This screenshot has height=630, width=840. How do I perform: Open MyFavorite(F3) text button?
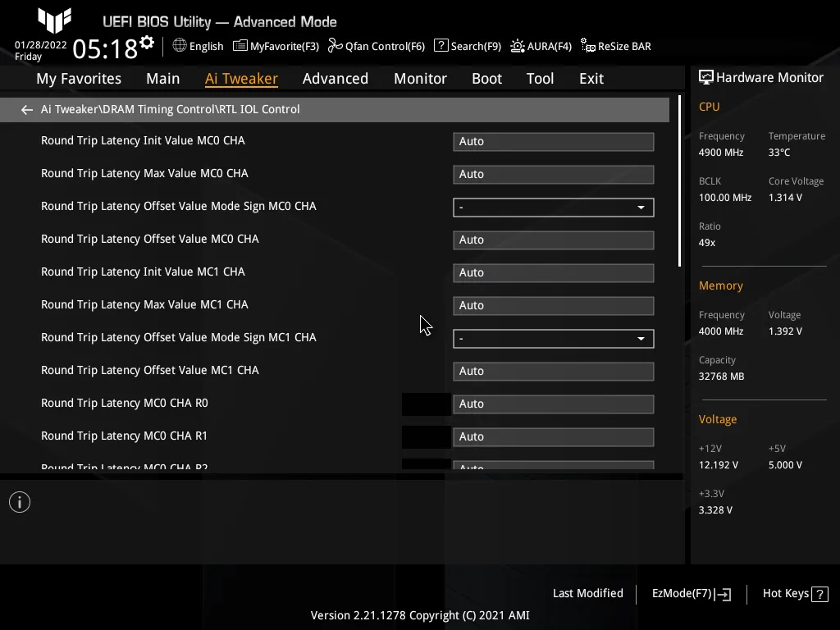(x=285, y=47)
